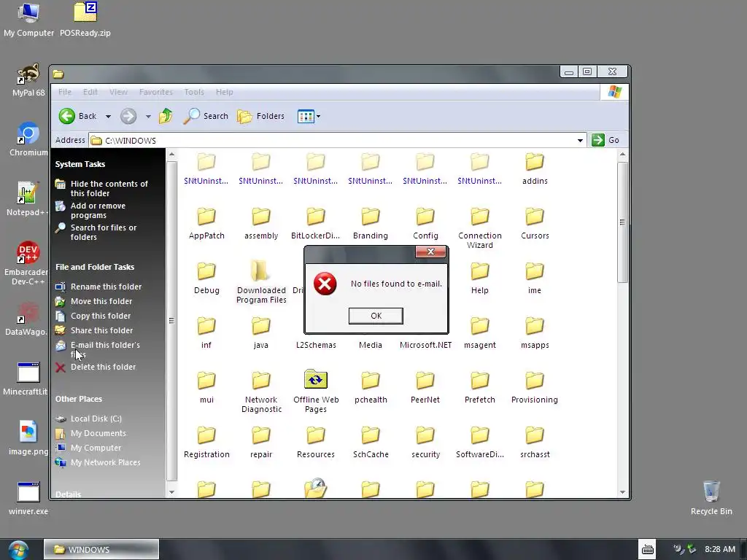The width and height of the screenshot is (747, 560).
Task: Select the Debug folder
Action: 206,278
